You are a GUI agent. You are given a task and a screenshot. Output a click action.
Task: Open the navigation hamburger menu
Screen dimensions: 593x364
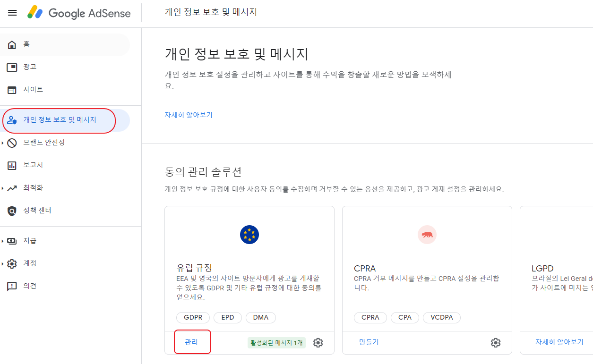pyautogui.click(x=12, y=13)
